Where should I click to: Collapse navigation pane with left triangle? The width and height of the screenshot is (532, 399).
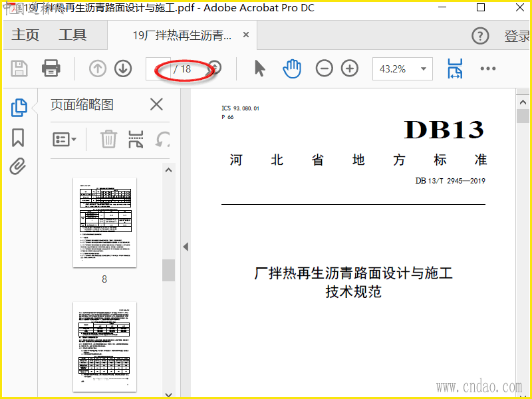click(186, 247)
